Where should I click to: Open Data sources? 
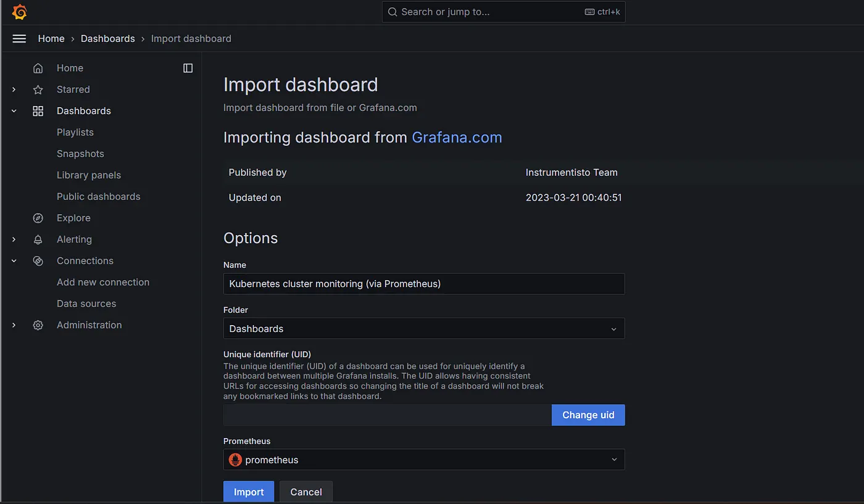(86, 304)
